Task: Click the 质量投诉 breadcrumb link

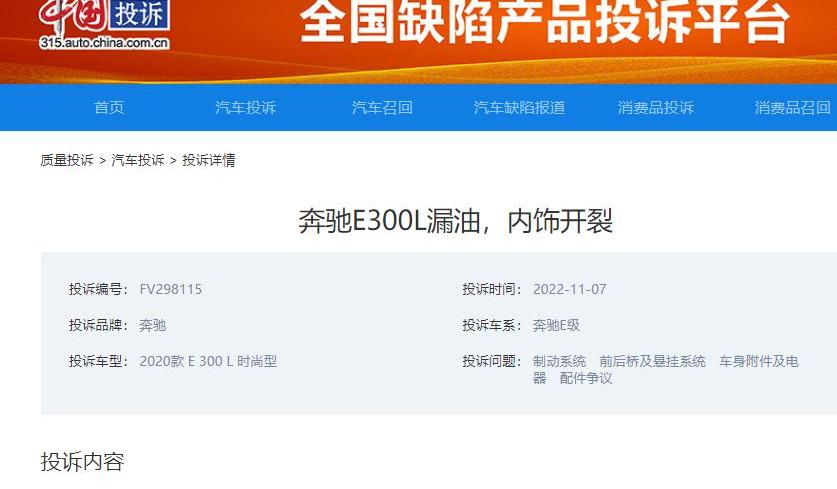Action: [67, 160]
